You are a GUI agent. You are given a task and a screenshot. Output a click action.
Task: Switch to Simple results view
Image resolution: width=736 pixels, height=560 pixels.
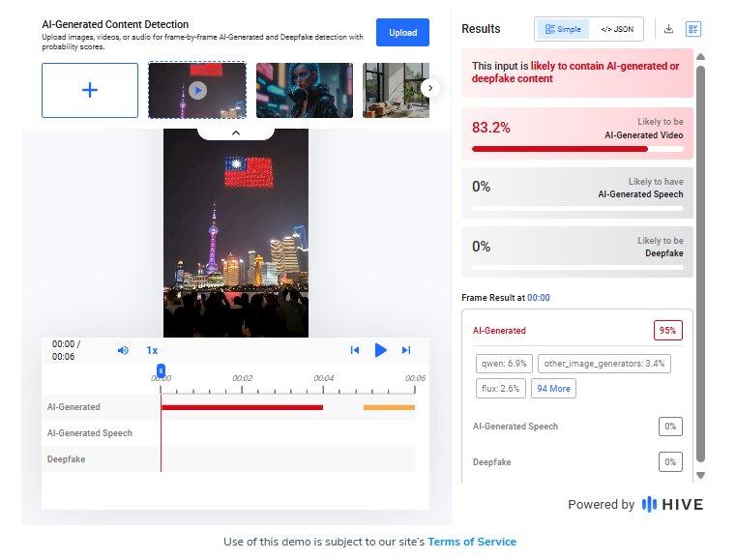564,29
